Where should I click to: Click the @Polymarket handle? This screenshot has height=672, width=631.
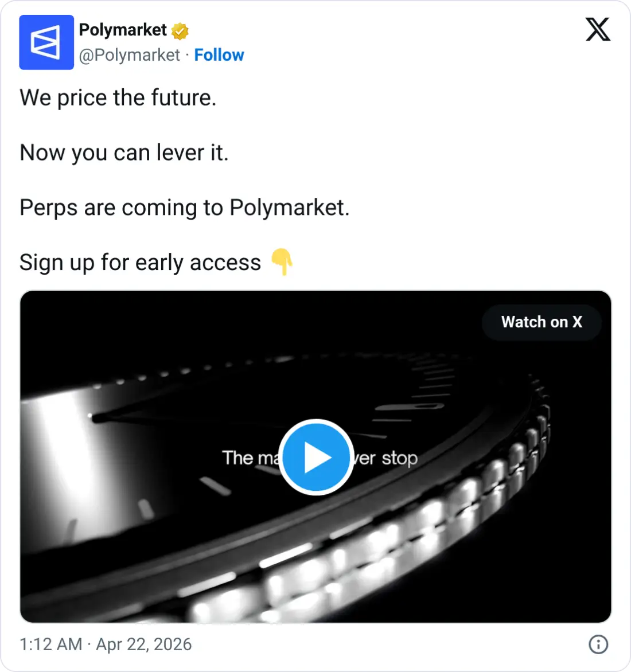130,55
